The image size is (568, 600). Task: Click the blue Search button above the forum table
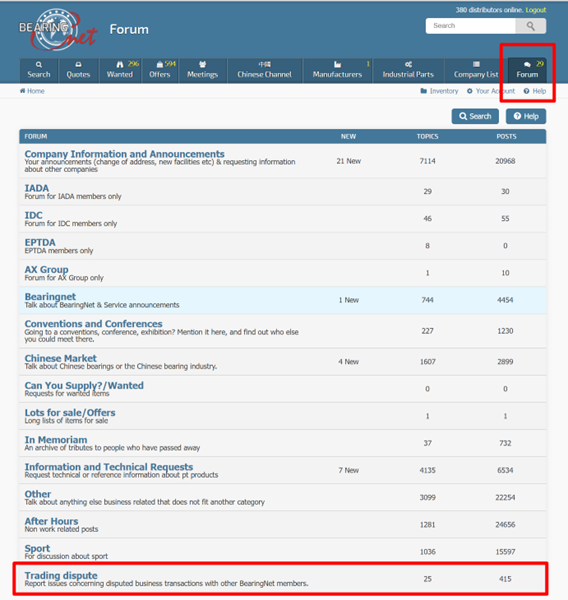pyautogui.click(x=475, y=116)
